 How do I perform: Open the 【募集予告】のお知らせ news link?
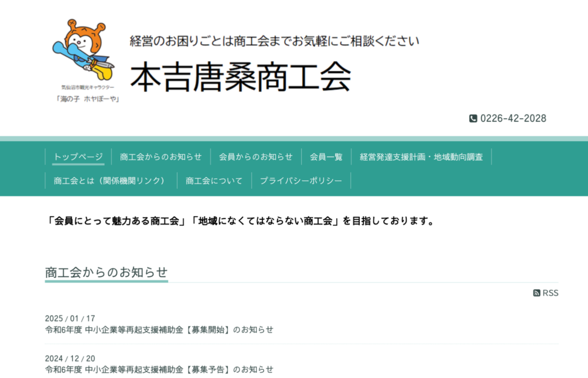pos(159,369)
